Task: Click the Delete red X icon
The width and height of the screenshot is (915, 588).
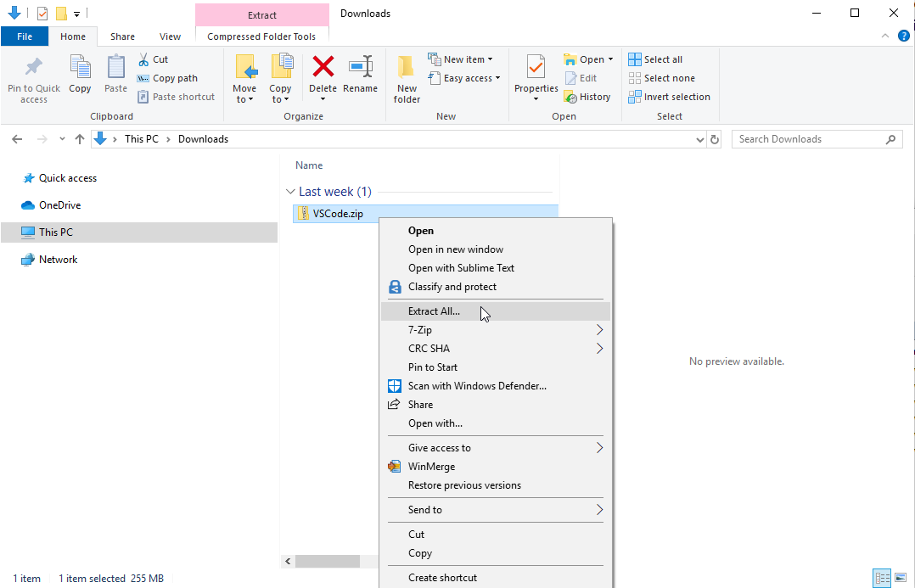Action: (x=323, y=68)
